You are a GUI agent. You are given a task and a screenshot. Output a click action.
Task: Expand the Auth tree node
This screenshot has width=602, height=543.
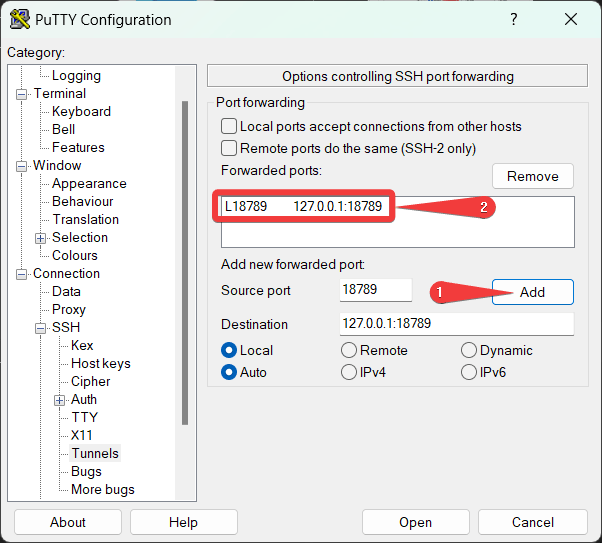tap(60, 400)
